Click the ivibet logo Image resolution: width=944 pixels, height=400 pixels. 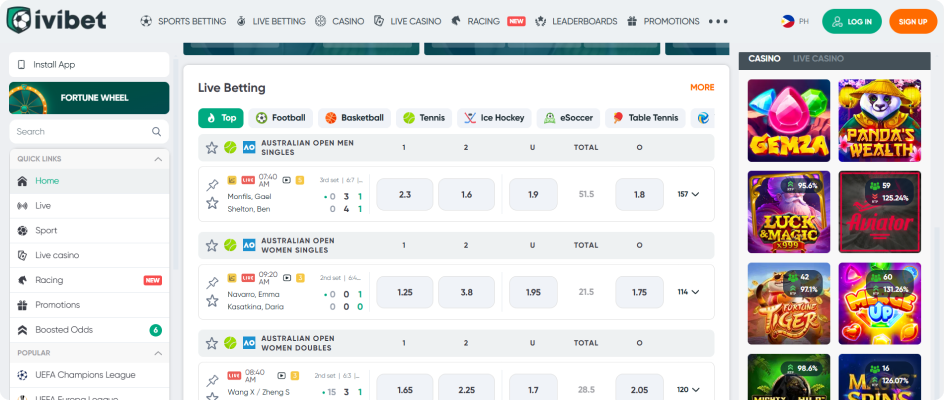[x=56, y=20]
